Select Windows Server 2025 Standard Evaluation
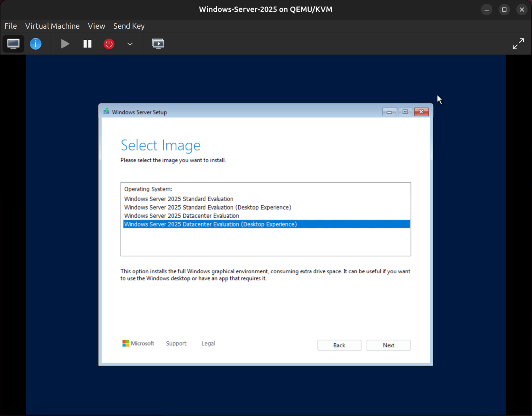The image size is (532, 416). (179, 199)
